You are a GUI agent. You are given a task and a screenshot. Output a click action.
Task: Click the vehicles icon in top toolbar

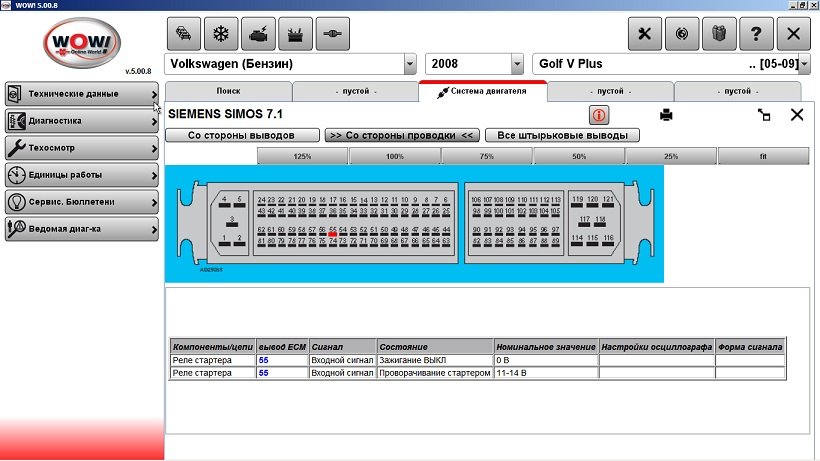tap(183, 33)
